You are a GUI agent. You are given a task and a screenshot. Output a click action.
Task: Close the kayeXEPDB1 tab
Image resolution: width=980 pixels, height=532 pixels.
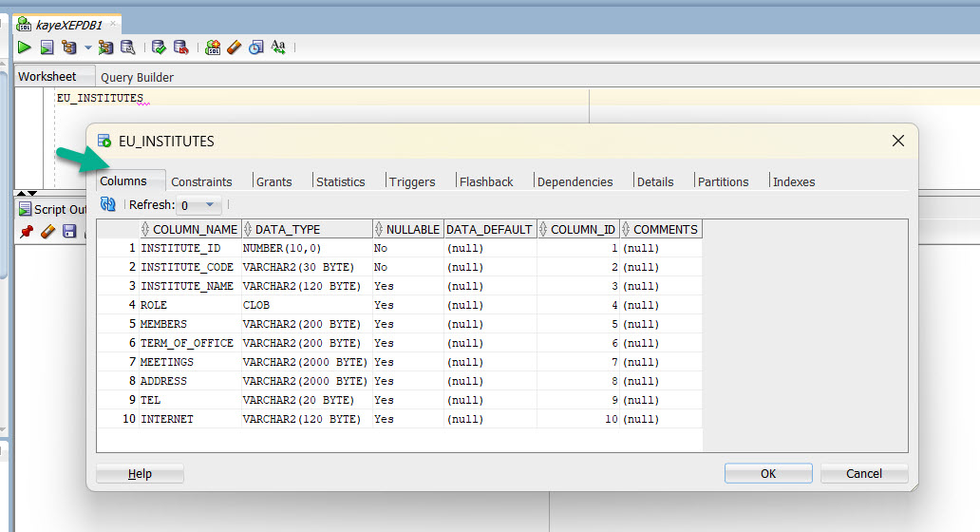tap(113, 24)
